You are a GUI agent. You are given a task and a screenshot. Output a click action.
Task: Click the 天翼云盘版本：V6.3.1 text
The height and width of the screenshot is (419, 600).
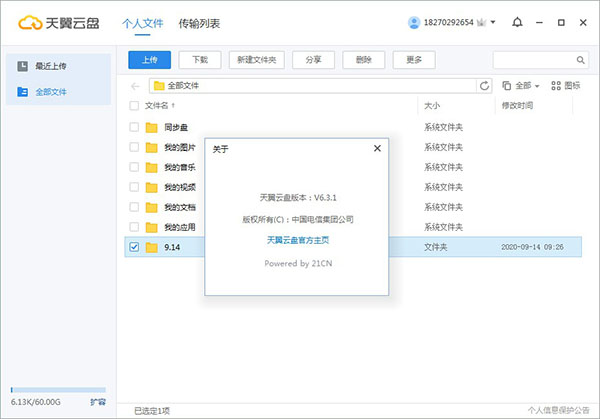coord(298,198)
